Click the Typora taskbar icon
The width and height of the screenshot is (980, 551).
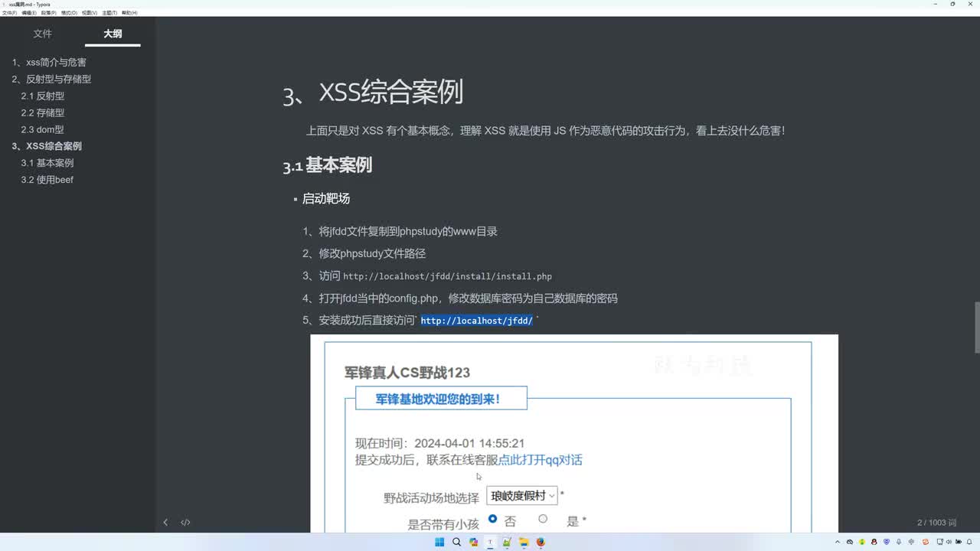[490, 542]
